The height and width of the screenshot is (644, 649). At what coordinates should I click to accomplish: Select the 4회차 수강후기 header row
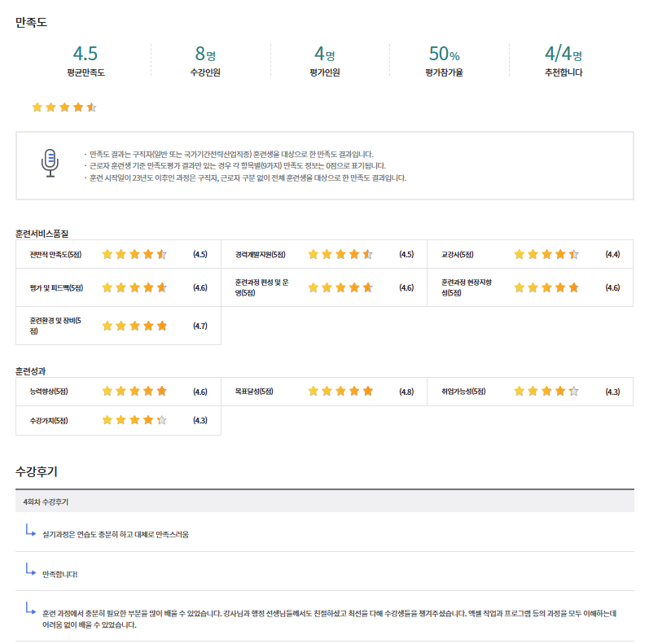coord(324,501)
